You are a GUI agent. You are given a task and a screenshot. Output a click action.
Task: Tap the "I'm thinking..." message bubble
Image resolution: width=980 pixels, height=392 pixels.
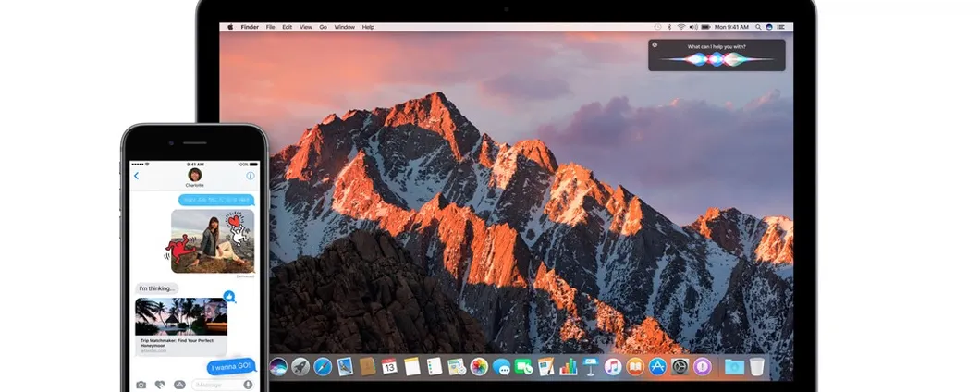point(157,288)
